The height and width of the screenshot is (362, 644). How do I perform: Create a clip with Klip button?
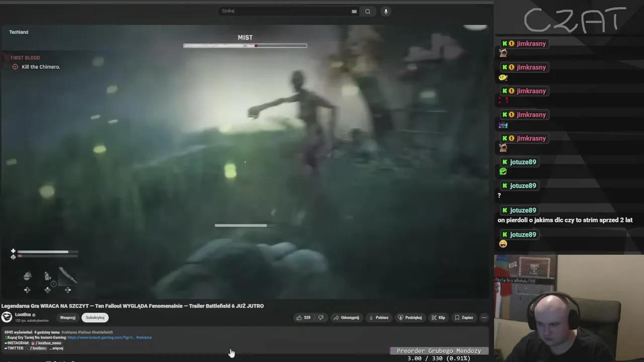pos(438,318)
